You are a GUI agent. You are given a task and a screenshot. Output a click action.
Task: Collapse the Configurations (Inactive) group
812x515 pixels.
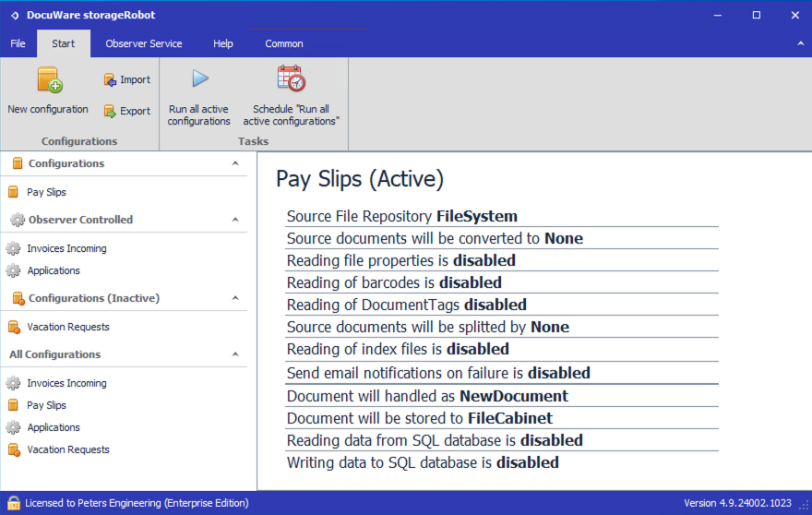click(x=235, y=298)
